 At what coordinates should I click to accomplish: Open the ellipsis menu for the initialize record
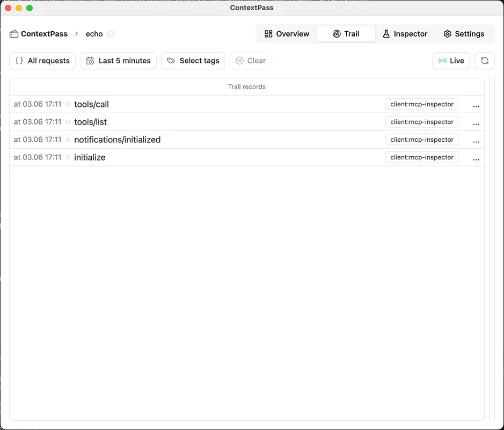point(476,157)
